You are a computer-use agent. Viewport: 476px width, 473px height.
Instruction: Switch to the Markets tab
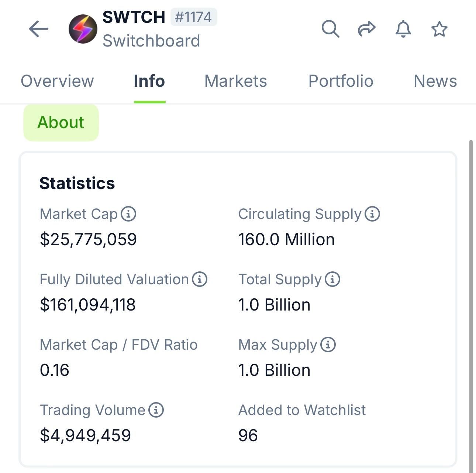click(235, 81)
